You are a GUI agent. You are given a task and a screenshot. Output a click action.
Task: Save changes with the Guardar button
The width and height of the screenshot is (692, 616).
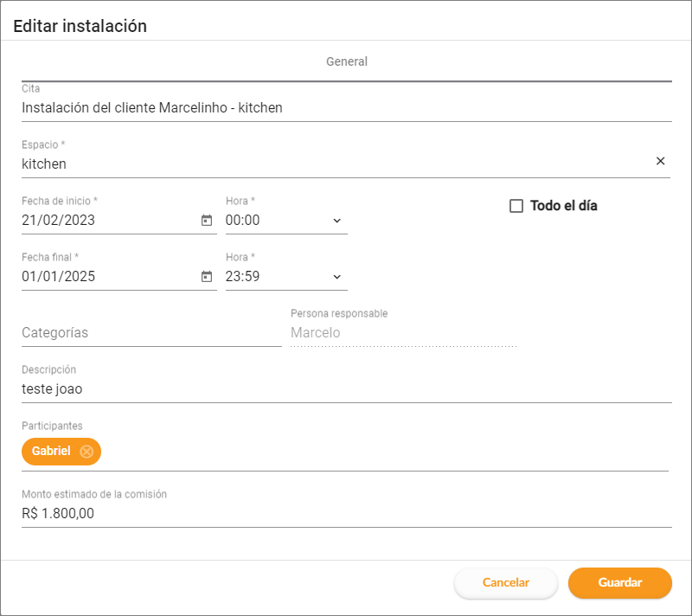(619, 582)
